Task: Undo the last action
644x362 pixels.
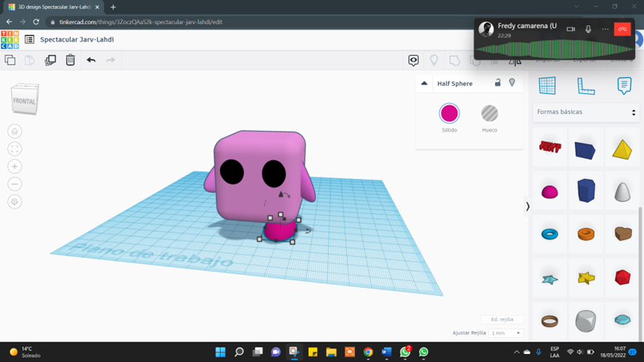Action: [x=91, y=60]
